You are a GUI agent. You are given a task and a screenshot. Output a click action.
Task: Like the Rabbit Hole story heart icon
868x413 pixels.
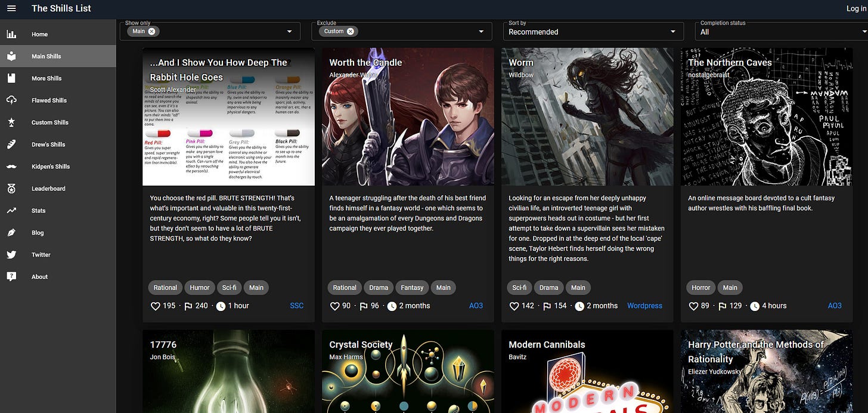coord(155,306)
